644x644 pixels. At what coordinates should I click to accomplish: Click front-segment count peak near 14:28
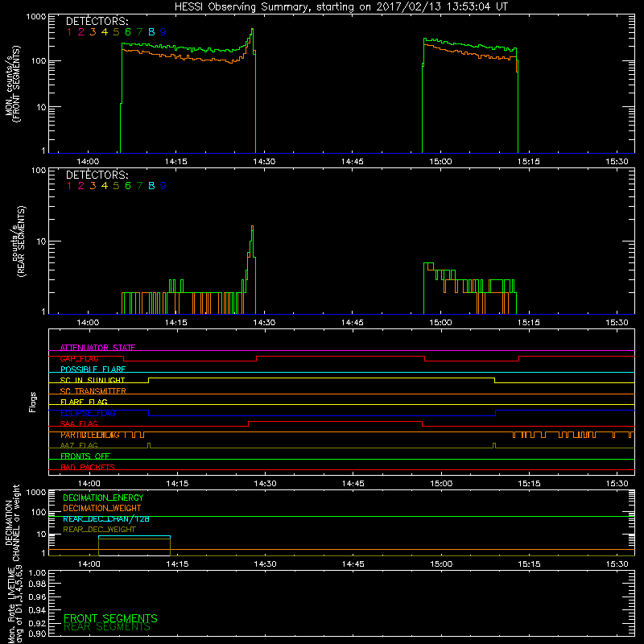tap(252, 30)
